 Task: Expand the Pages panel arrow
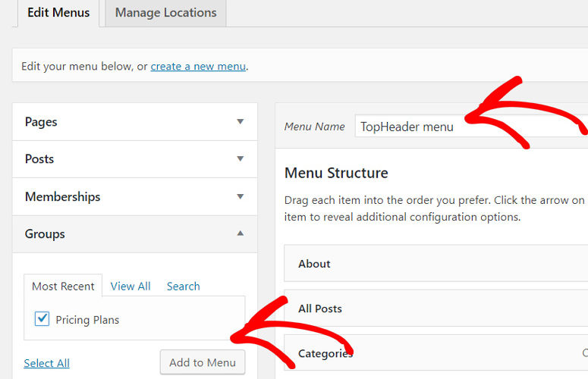(x=240, y=121)
